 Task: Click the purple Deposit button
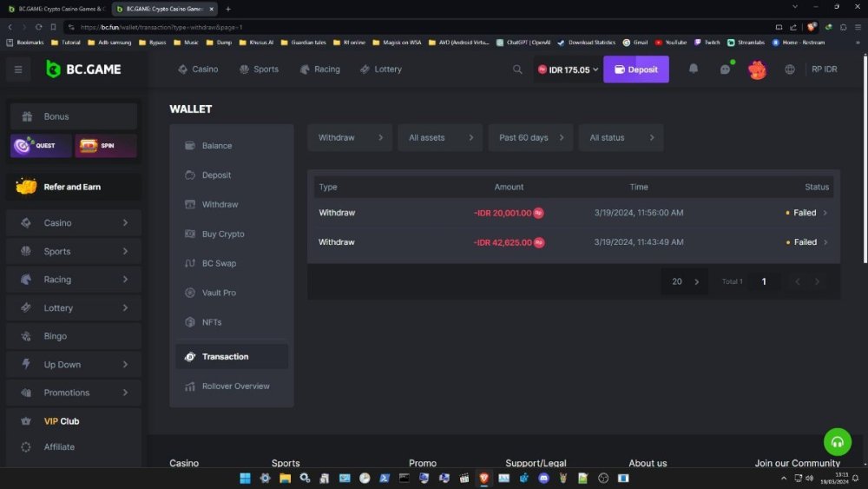[x=635, y=69]
